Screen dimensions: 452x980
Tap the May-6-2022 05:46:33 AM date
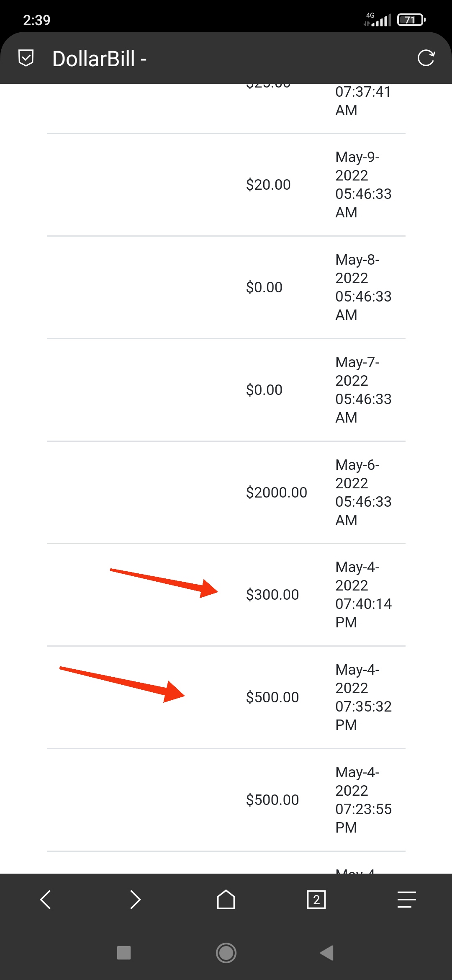pyautogui.click(x=362, y=492)
